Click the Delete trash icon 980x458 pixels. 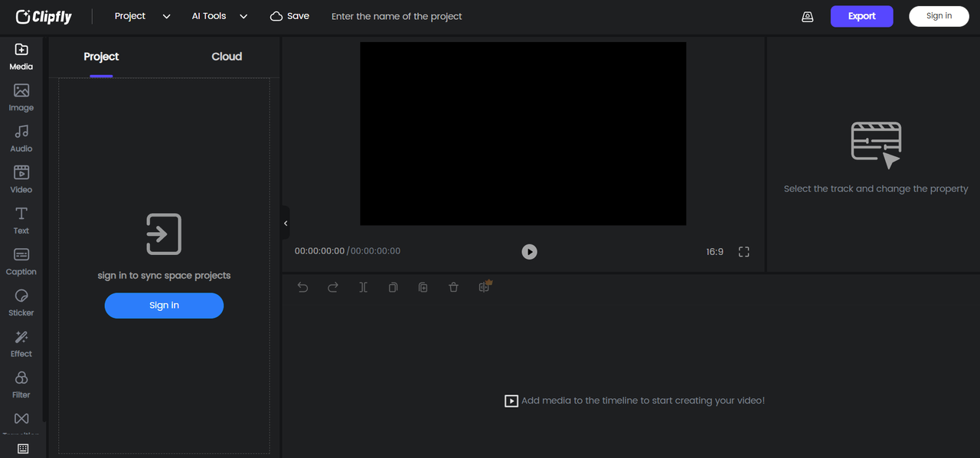[453, 287]
